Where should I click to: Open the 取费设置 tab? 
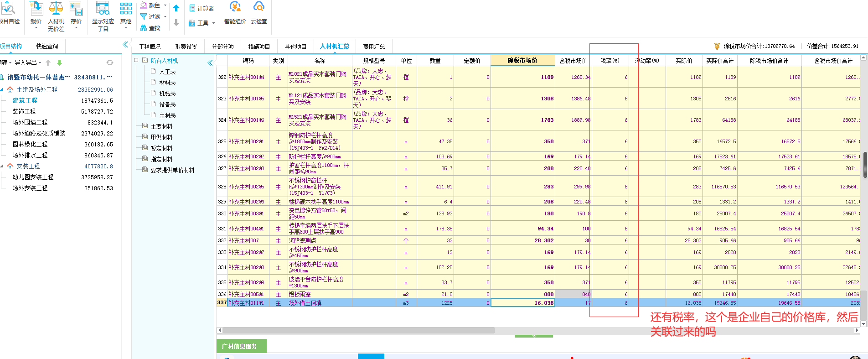point(186,47)
